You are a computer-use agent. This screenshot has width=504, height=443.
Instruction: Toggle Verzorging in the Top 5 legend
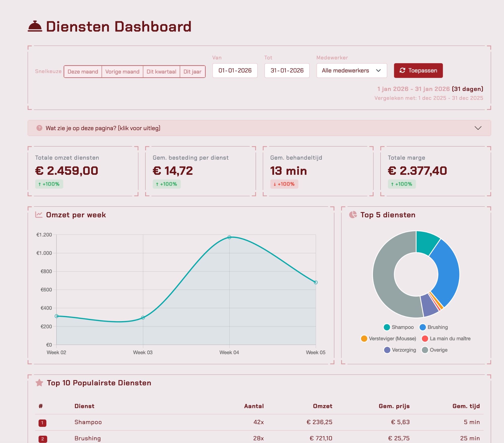[394, 350]
